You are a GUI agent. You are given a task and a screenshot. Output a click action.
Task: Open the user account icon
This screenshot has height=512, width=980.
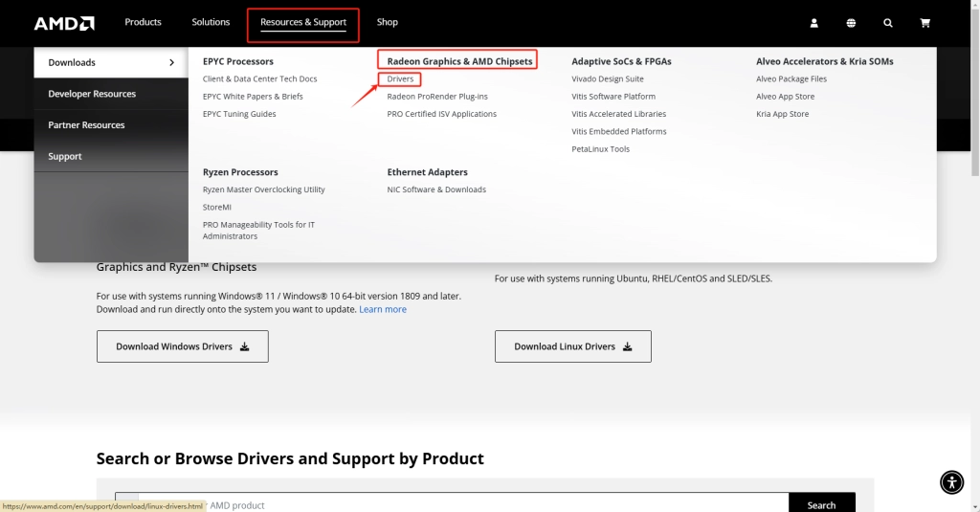click(x=813, y=23)
